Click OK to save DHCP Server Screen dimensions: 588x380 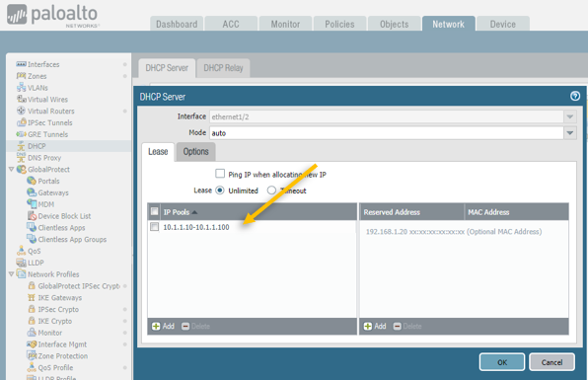(x=502, y=362)
